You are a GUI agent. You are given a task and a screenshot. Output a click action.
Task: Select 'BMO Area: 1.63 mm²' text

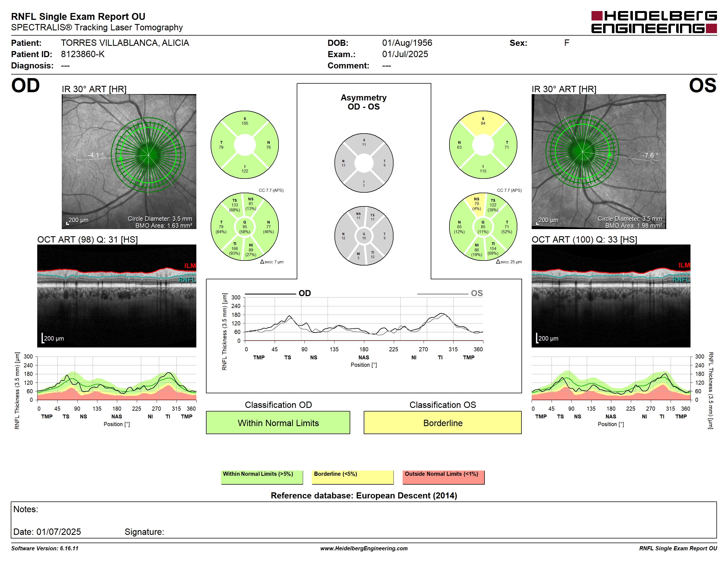(164, 225)
